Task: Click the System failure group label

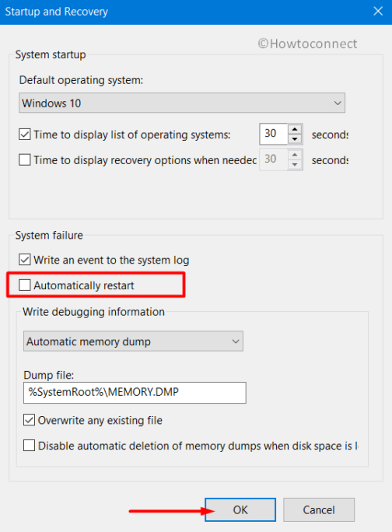Action: click(x=49, y=235)
